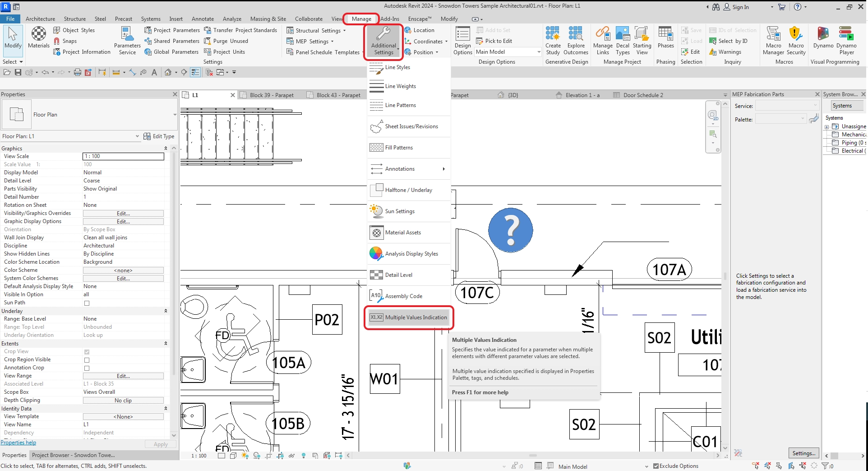The width and height of the screenshot is (868, 471).
Task: Open Explore Outcomes tool
Action: click(576, 41)
